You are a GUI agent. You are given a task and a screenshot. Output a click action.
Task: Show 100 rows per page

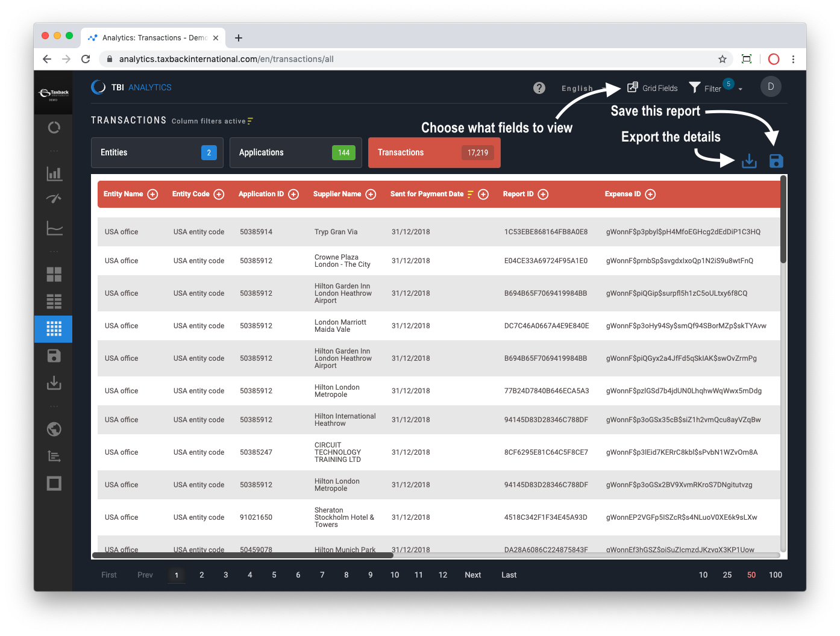click(x=776, y=575)
